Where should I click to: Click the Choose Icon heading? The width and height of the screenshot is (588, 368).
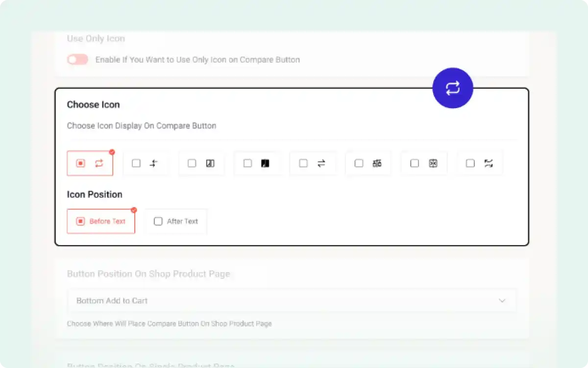pos(93,105)
